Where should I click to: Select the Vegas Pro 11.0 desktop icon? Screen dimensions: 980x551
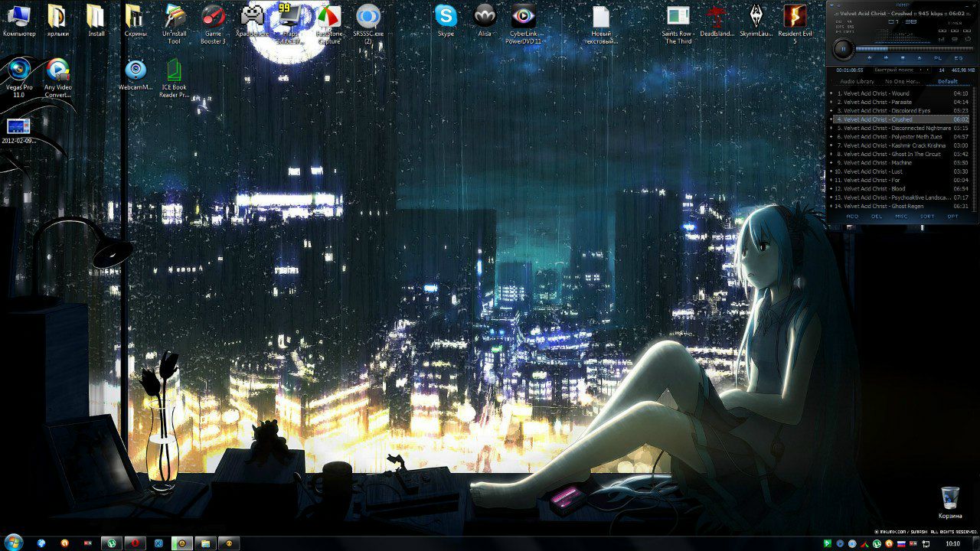tap(18, 71)
